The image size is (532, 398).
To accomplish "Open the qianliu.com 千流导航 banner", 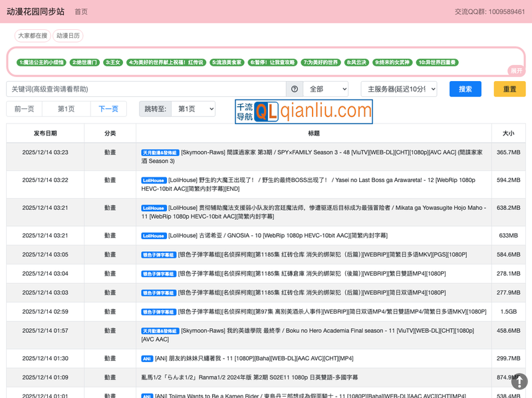I will (304, 112).
